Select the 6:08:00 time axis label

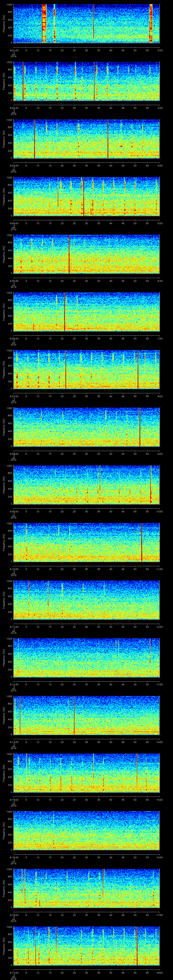coord(14,454)
